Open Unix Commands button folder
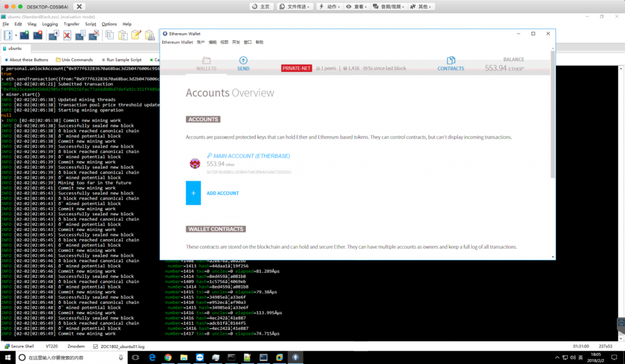625x364 pixels. click(74, 60)
